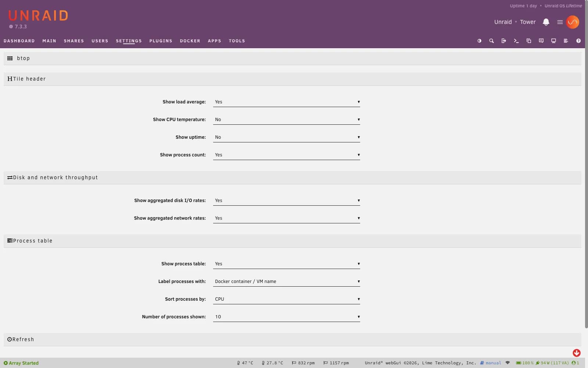The height and width of the screenshot is (368, 588).
Task: Open the Show CPU temperature dropdown
Action: pos(287,120)
